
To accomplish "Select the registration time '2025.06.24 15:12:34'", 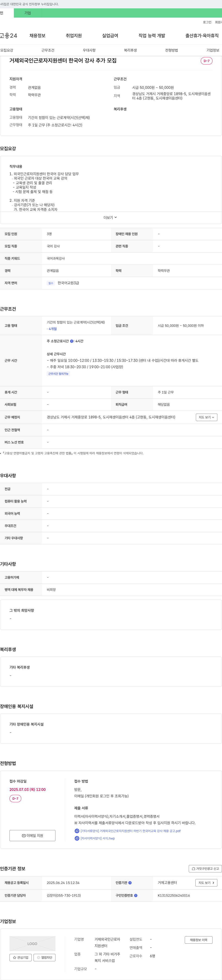I will (x=63, y=883).
